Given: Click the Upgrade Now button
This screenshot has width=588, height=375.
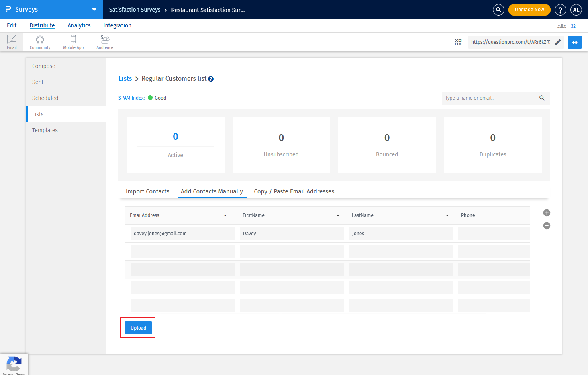Looking at the screenshot, I should point(529,10).
